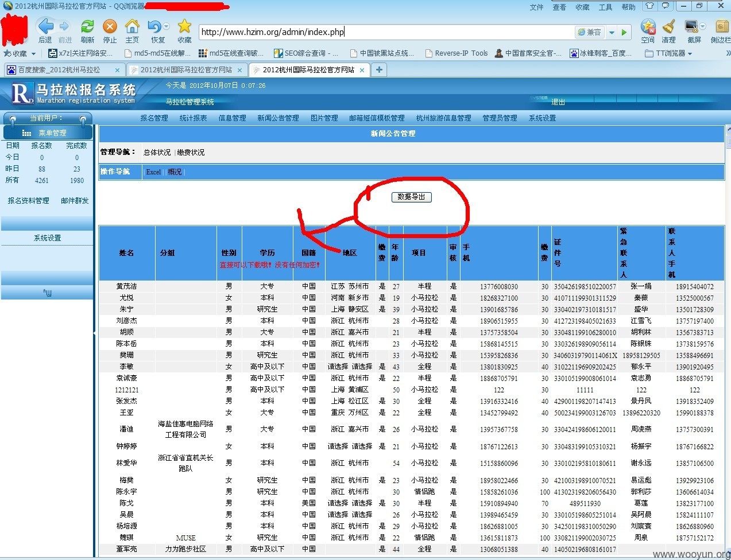Show more bookmarks via the chevron overflow
Screen dimensions: 731x560
coord(728,53)
